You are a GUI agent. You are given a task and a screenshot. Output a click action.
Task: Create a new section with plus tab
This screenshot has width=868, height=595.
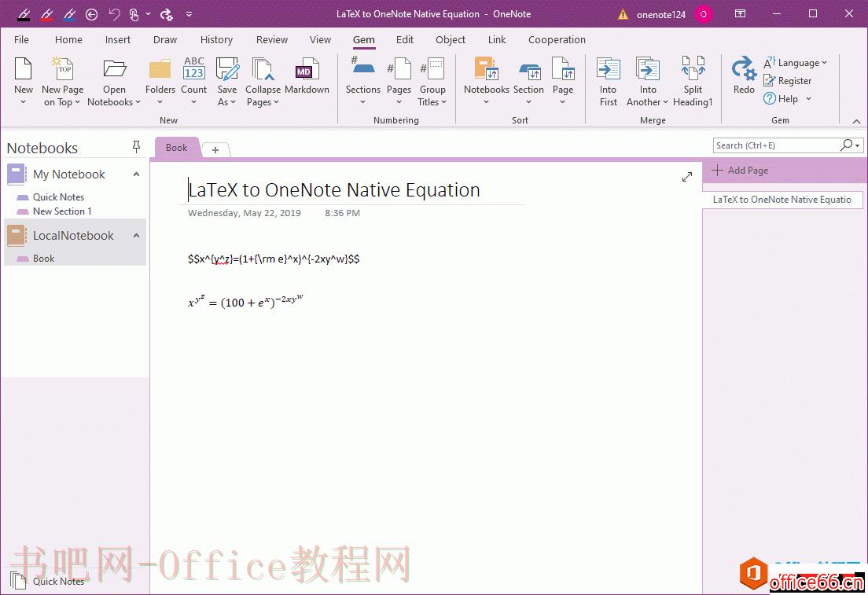point(215,149)
